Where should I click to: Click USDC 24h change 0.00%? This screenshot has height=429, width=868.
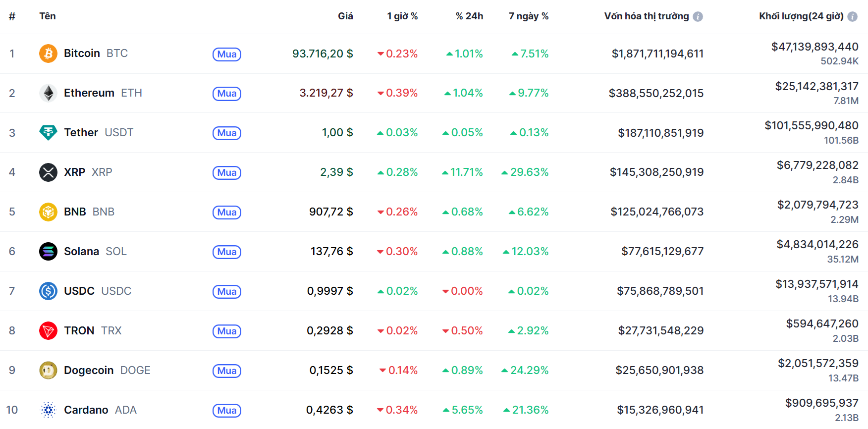pos(462,291)
